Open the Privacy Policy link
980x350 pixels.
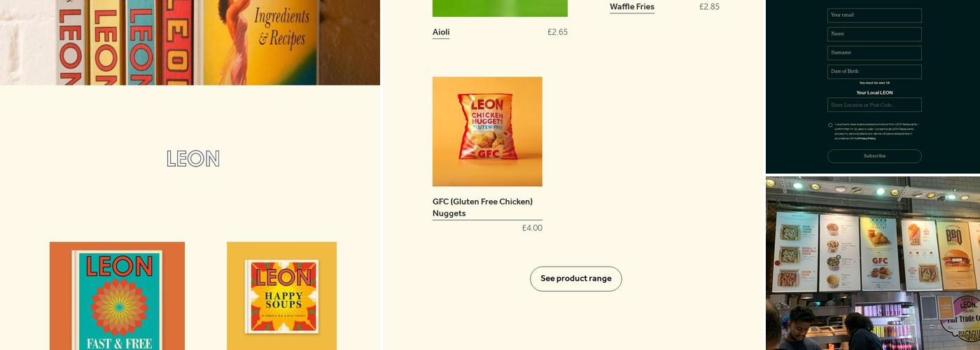coord(867,139)
